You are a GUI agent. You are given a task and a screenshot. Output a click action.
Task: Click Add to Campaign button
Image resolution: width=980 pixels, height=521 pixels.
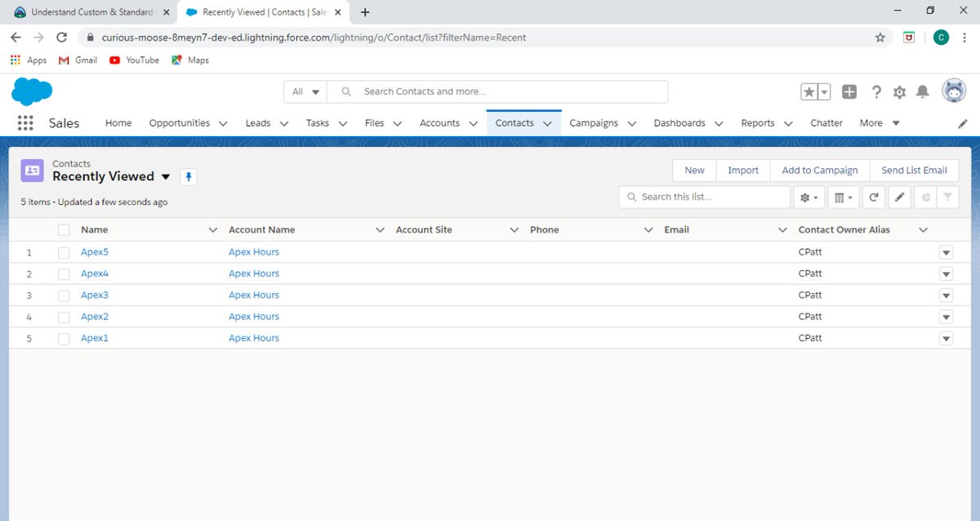(x=820, y=170)
